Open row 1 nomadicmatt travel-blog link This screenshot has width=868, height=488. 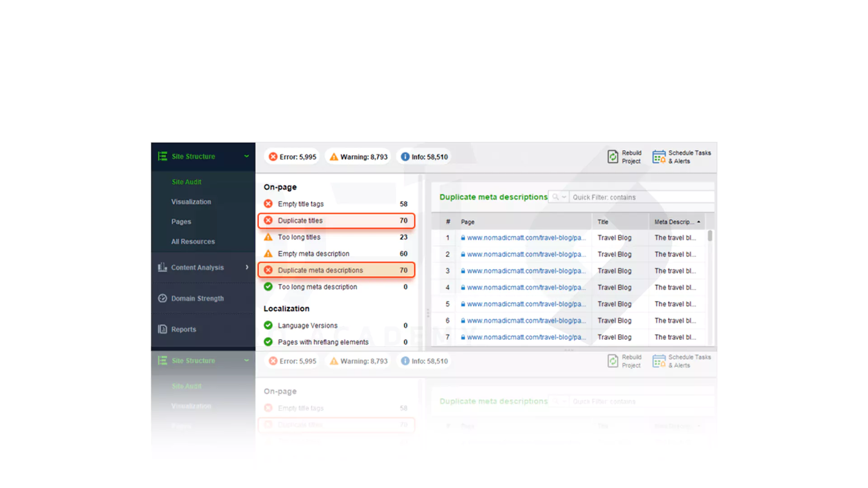pos(526,238)
